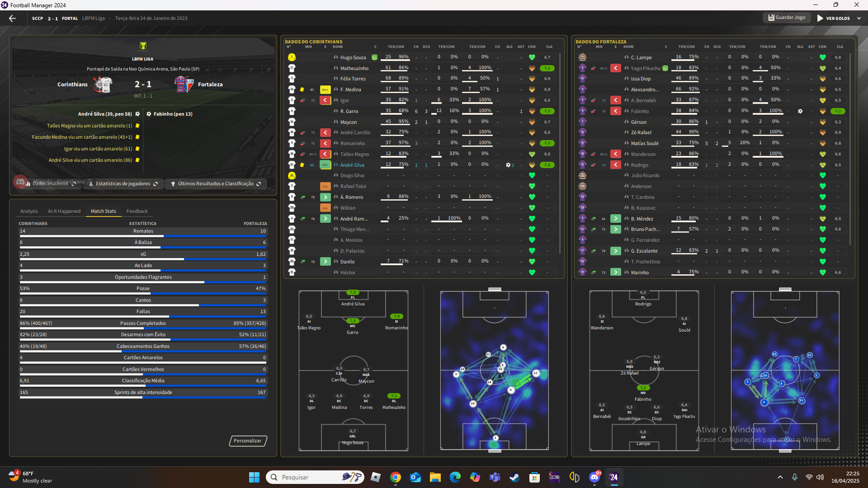Select Zé Rafael in Fortaleza table
Screen dimensions: 868x488
[x=641, y=132]
